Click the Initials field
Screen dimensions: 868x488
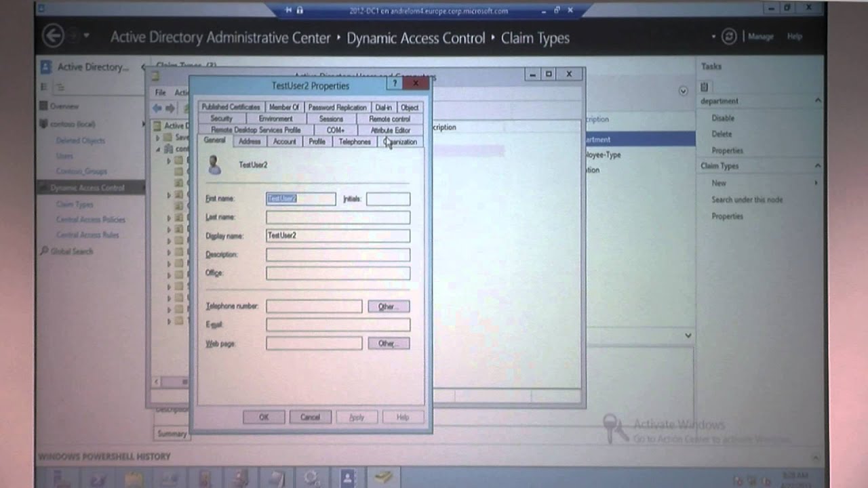pyautogui.click(x=388, y=199)
